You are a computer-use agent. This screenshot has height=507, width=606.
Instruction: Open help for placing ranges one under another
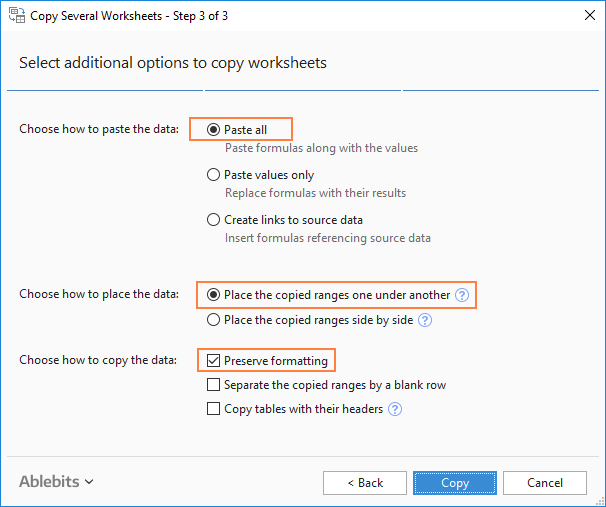coord(461,295)
